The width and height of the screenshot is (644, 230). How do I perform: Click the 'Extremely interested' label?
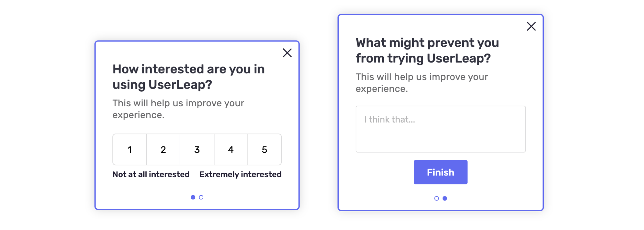point(240,174)
